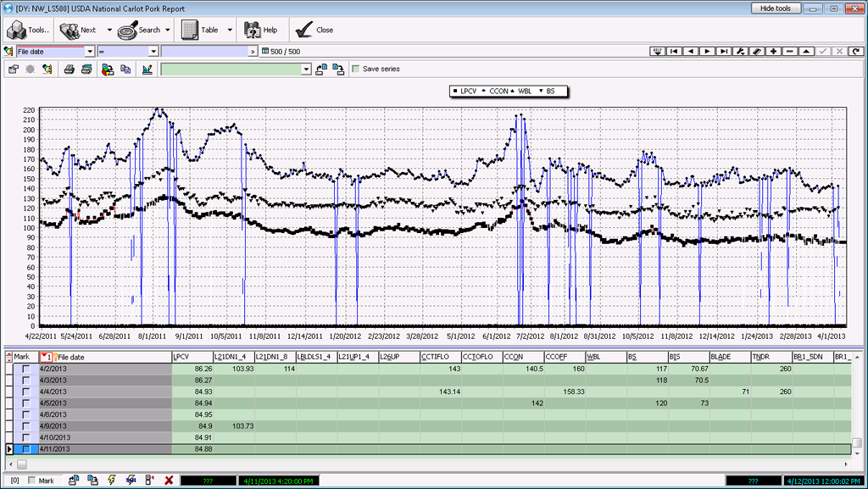Image resolution: width=868 pixels, height=489 pixels.
Task: Click the LPCV column header
Action: pos(192,358)
